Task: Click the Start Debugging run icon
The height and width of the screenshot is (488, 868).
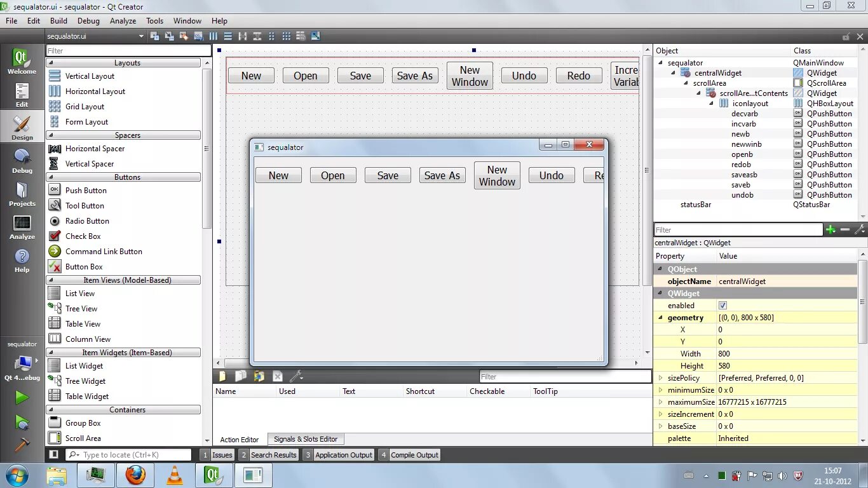Action: pyautogui.click(x=22, y=422)
